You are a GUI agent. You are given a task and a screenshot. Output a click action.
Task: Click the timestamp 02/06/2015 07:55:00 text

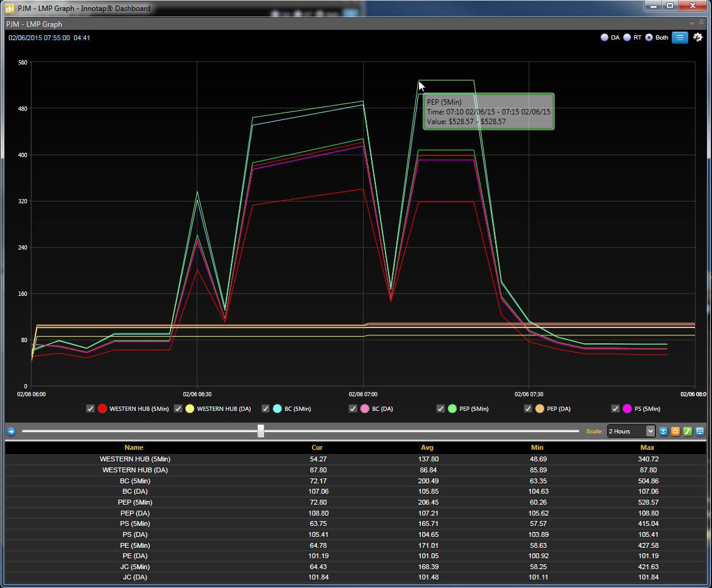pyautogui.click(x=39, y=38)
